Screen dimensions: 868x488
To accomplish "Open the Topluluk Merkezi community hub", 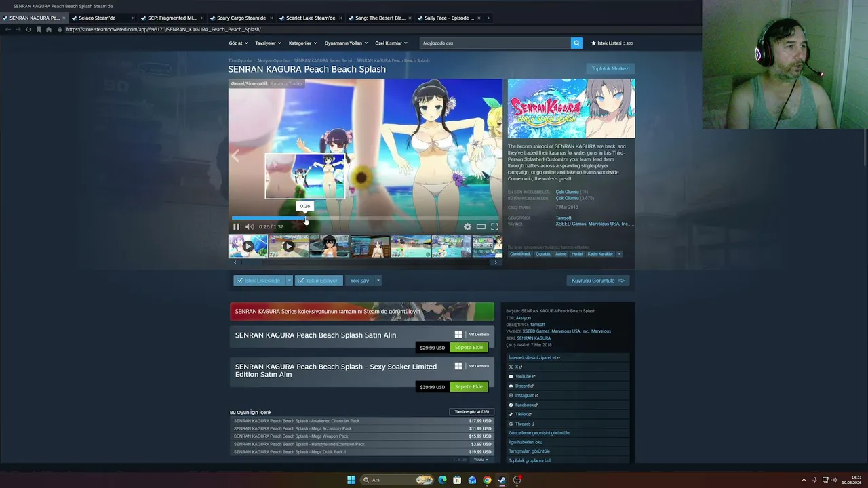I will click(610, 68).
